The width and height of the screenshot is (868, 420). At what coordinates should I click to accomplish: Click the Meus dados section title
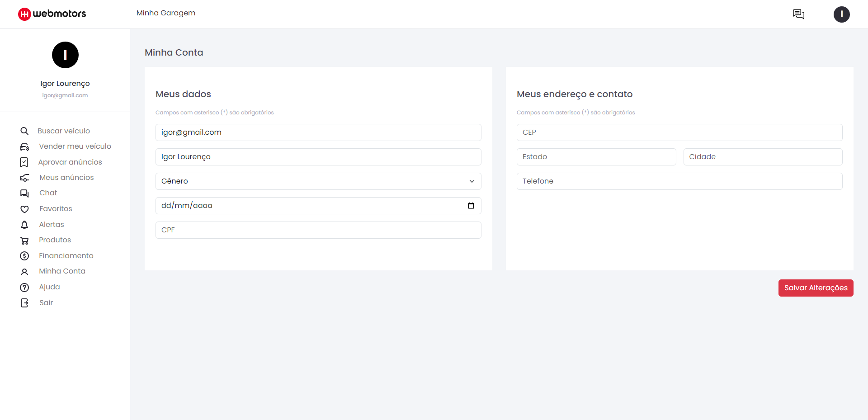pyautogui.click(x=183, y=94)
